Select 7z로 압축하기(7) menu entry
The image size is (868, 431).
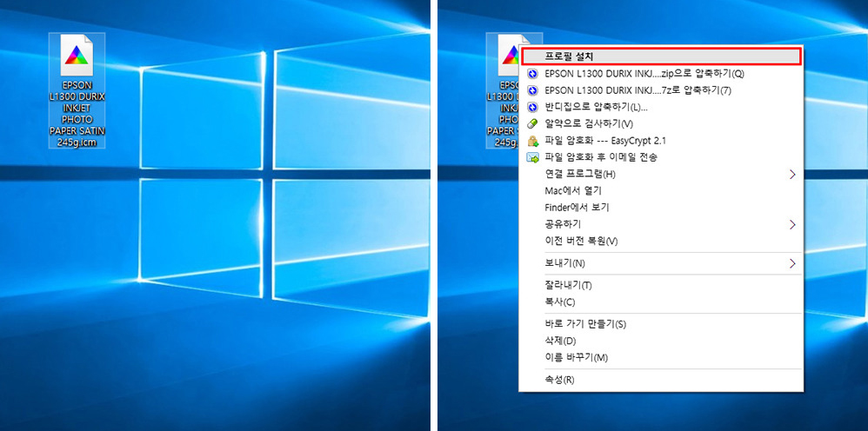pos(660,90)
